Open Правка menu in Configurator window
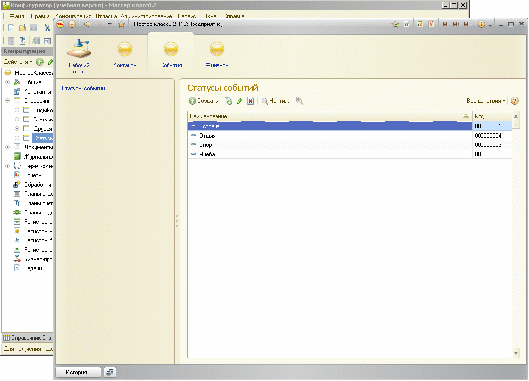529x381 pixels. click(39, 16)
